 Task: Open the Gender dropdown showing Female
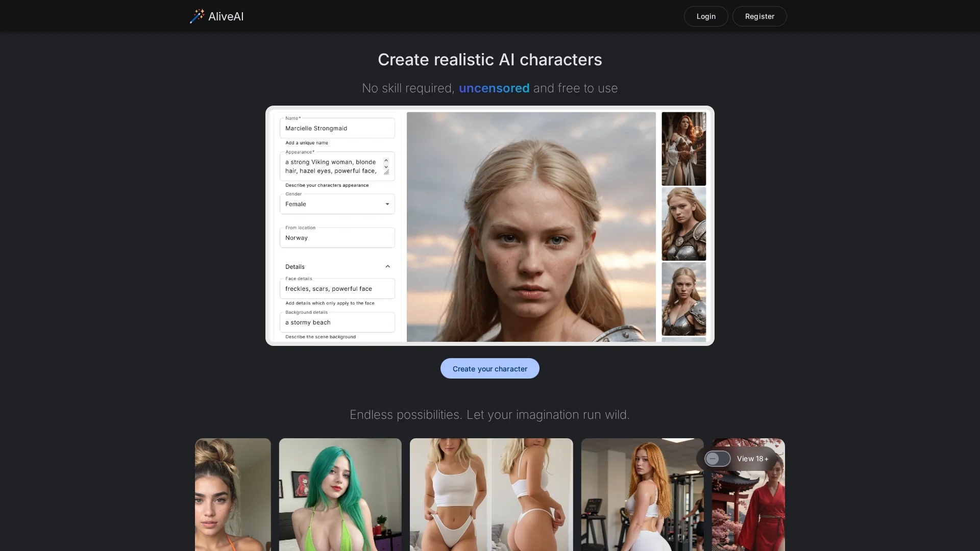pos(337,204)
